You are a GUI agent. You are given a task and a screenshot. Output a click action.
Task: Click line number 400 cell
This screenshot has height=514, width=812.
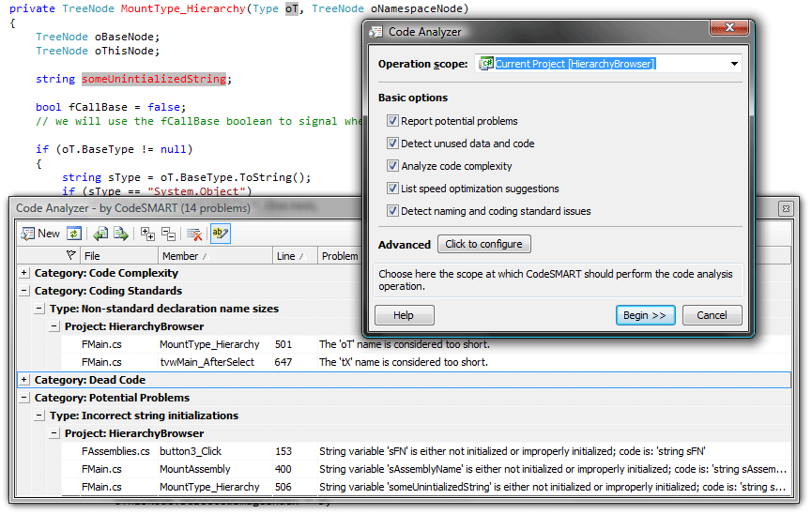point(283,469)
